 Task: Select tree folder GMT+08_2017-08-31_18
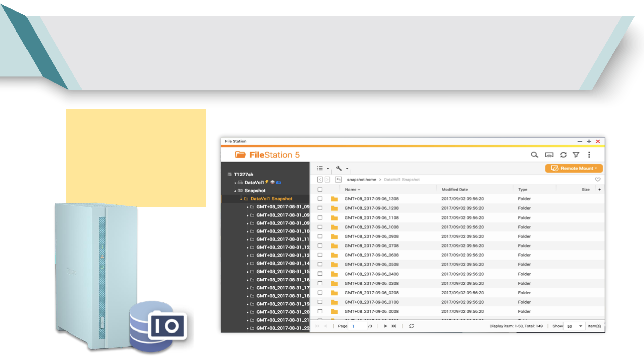[x=283, y=296]
